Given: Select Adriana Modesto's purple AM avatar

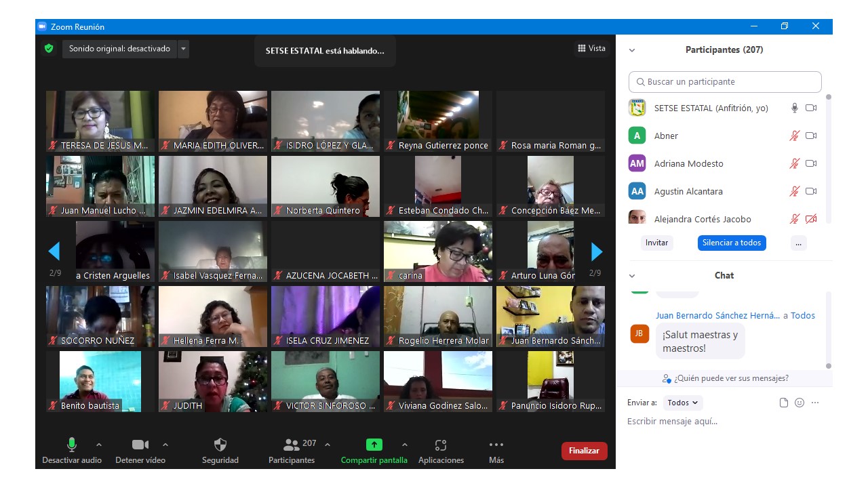Looking at the screenshot, I should (637, 163).
